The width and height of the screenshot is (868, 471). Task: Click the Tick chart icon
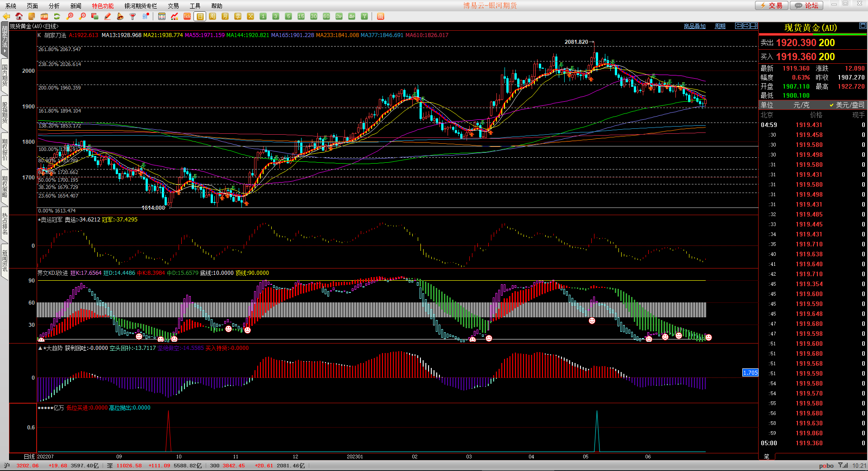(x=187, y=16)
